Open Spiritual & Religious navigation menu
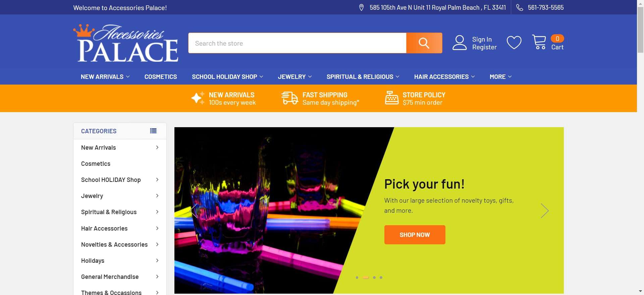The height and width of the screenshot is (295, 644). point(363,77)
